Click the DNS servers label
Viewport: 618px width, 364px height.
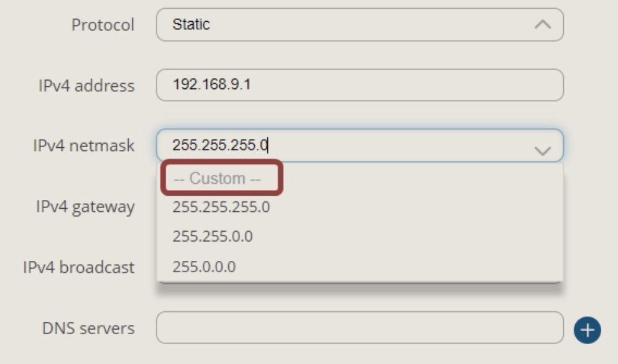(88, 328)
